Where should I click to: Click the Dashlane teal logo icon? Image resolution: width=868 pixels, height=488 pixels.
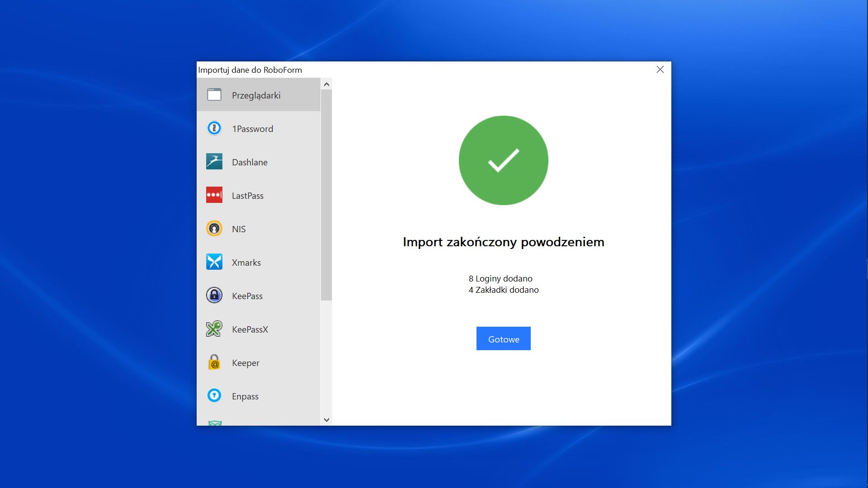214,162
